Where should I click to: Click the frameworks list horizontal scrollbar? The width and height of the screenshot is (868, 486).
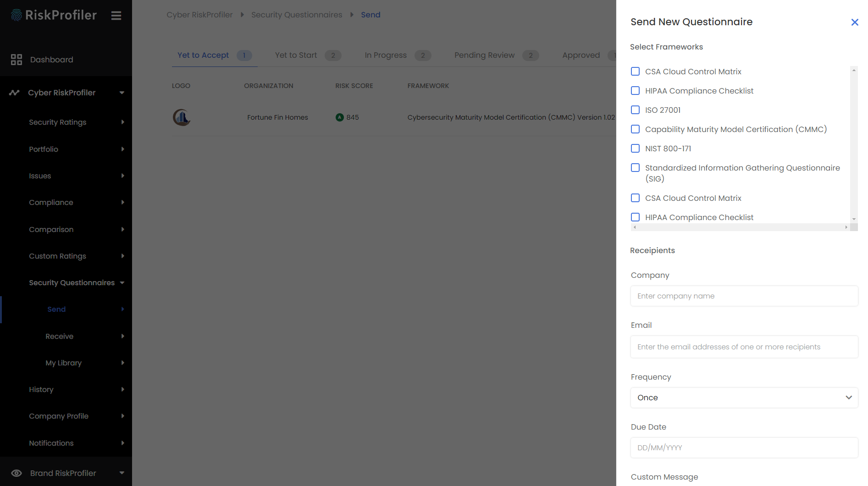pyautogui.click(x=740, y=227)
